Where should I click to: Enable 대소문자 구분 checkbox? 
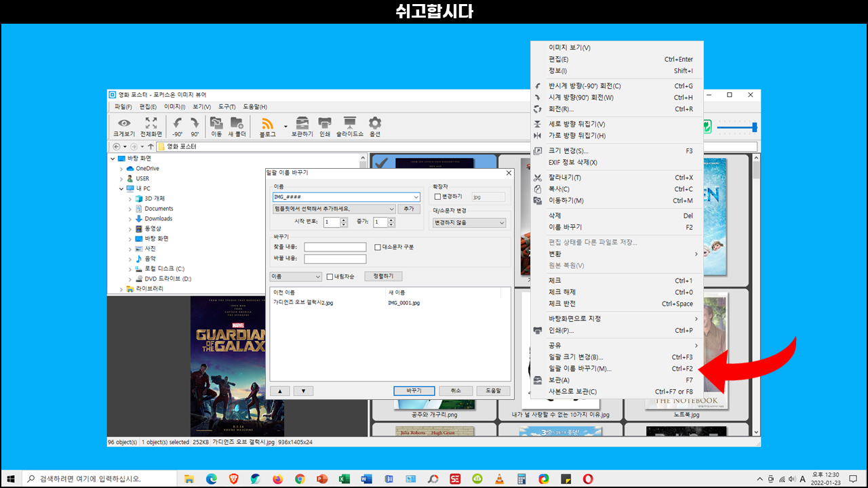378,247
